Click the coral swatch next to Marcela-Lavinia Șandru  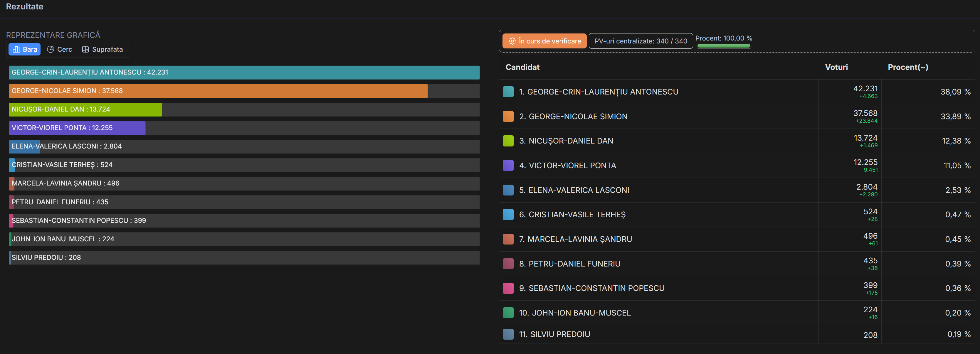pos(508,239)
